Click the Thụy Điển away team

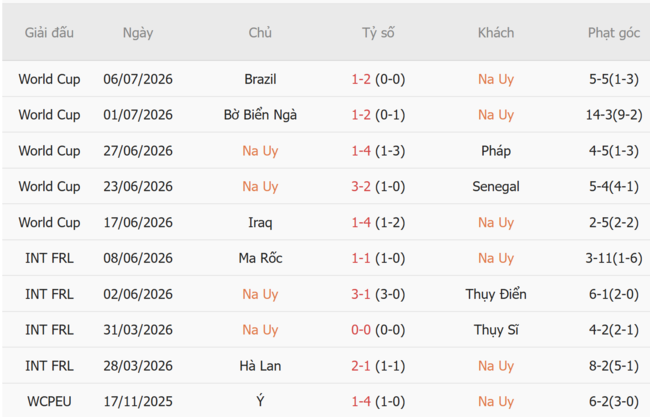496,294
